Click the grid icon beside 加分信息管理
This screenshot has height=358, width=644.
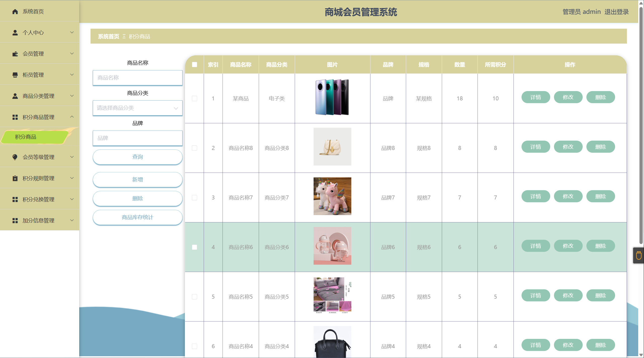[x=15, y=221]
